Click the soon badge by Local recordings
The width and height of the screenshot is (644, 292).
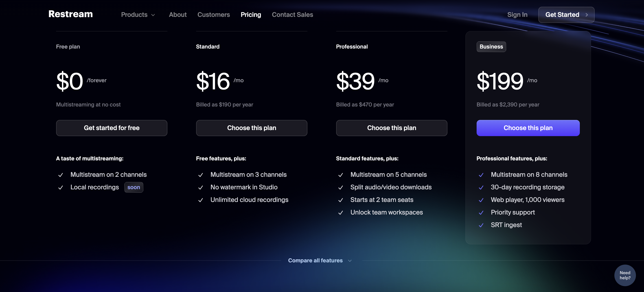[134, 187]
